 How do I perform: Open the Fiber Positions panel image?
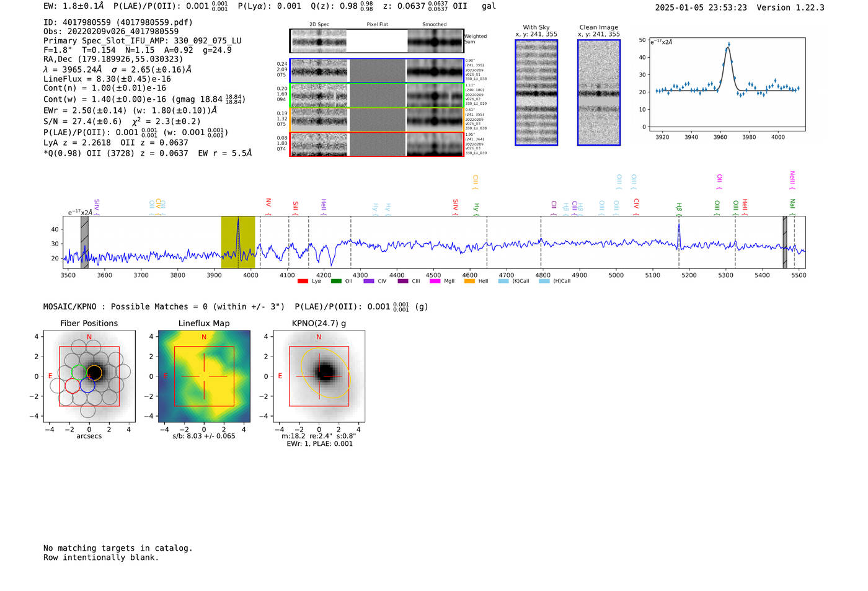89,376
